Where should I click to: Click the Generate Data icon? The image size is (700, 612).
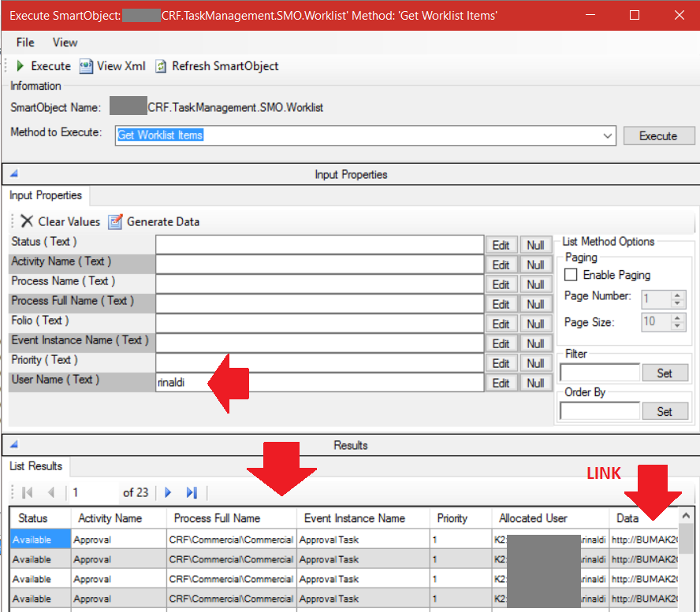coord(115,221)
